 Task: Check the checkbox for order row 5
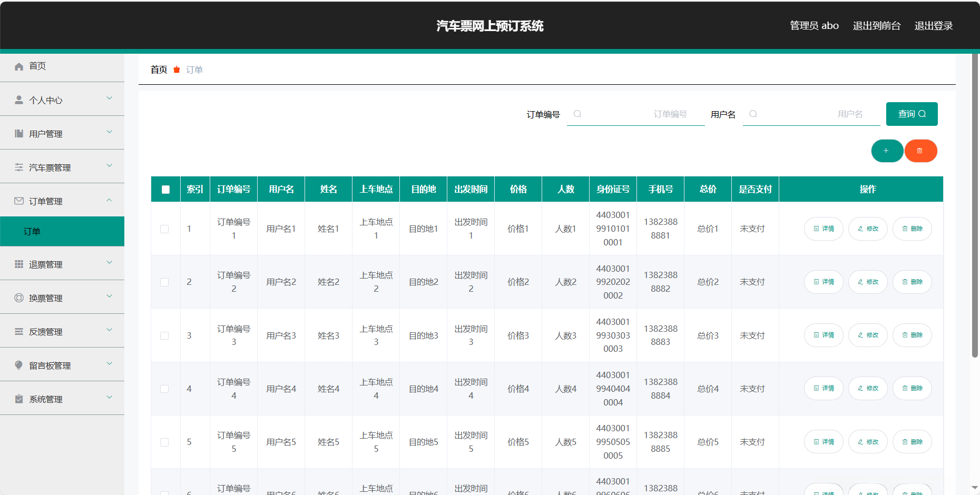164,442
